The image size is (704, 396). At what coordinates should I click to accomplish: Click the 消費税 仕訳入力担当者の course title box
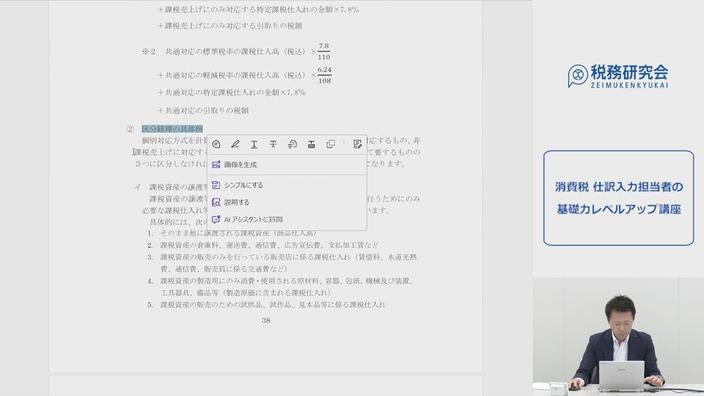(x=618, y=198)
